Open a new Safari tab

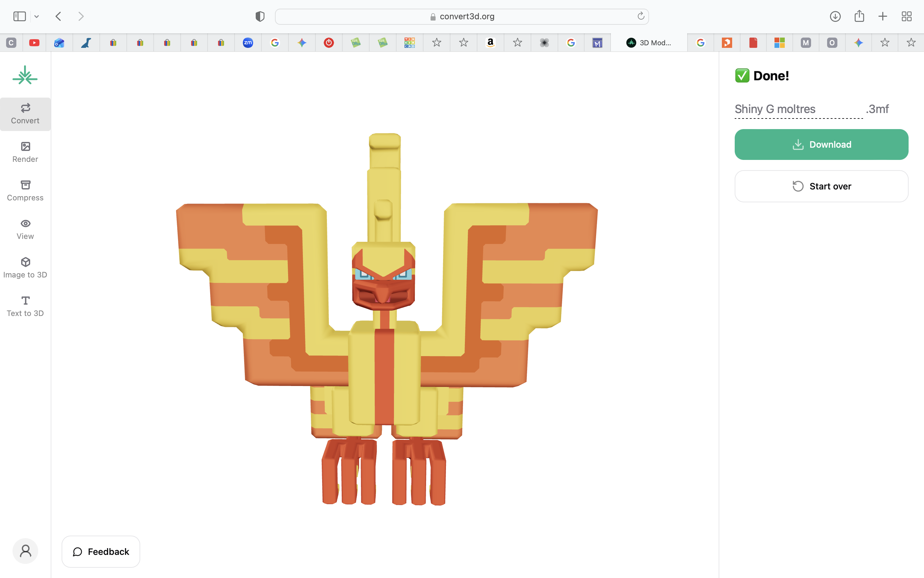883,16
